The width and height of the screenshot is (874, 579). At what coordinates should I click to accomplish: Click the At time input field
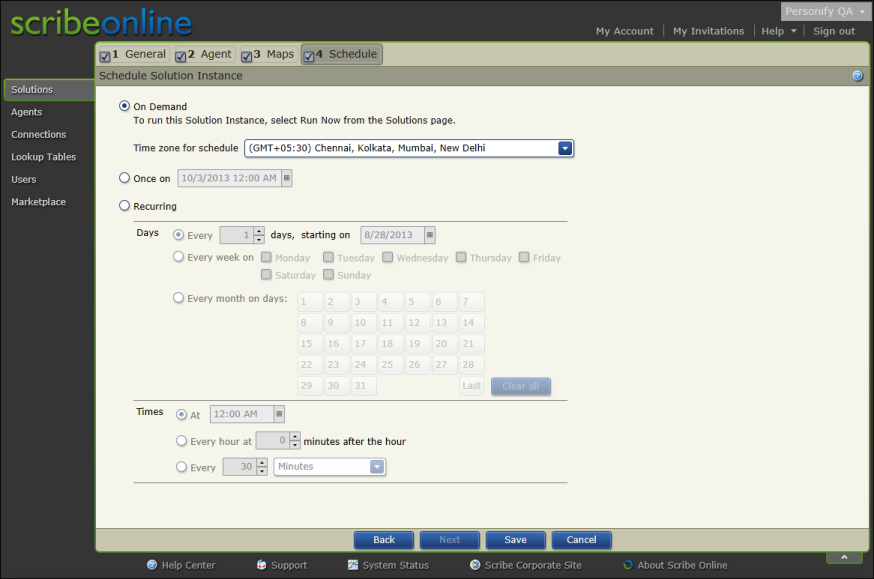click(x=242, y=414)
